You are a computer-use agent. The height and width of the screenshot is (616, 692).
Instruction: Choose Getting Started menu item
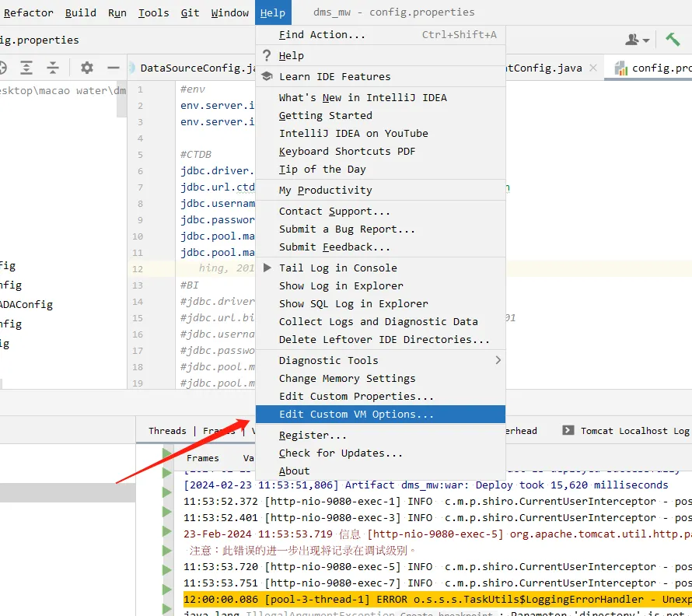[380, 115]
